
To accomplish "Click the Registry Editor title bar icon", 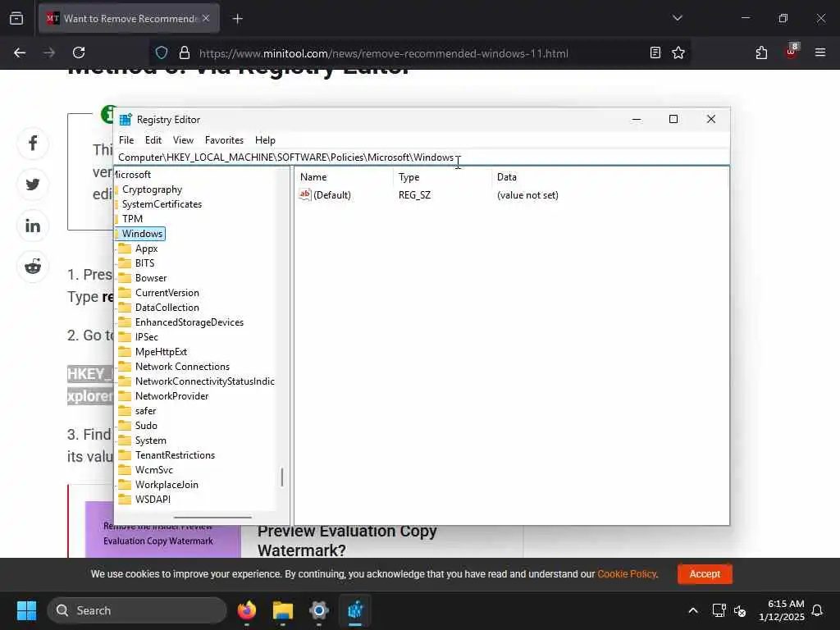I will point(126,120).
